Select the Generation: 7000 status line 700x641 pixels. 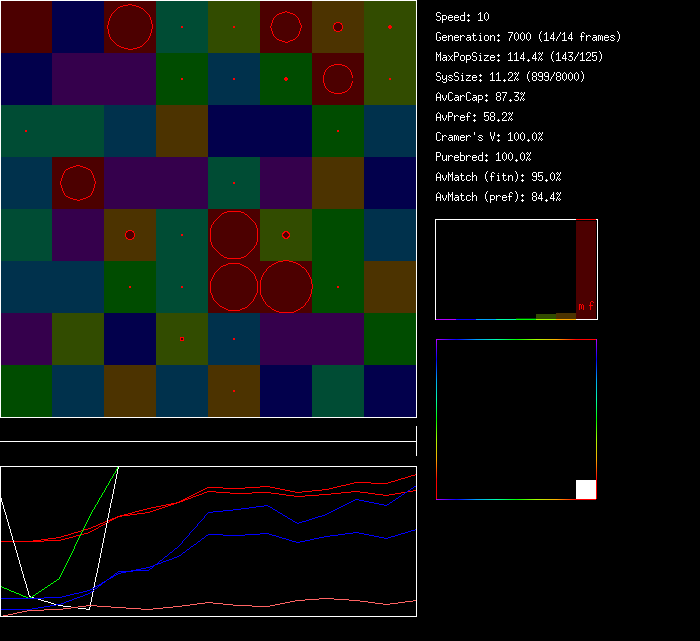click(528, 37)
